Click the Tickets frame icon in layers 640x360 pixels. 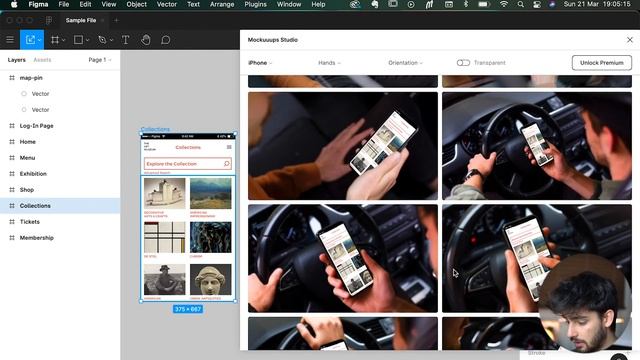[x=12, y=222]
